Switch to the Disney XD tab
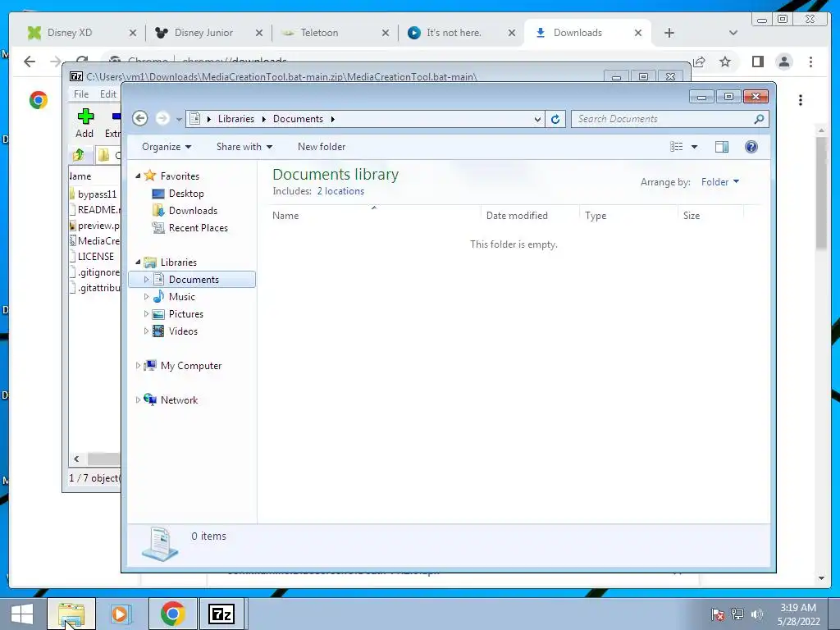The image size is (840, 630). pos(81,33)
